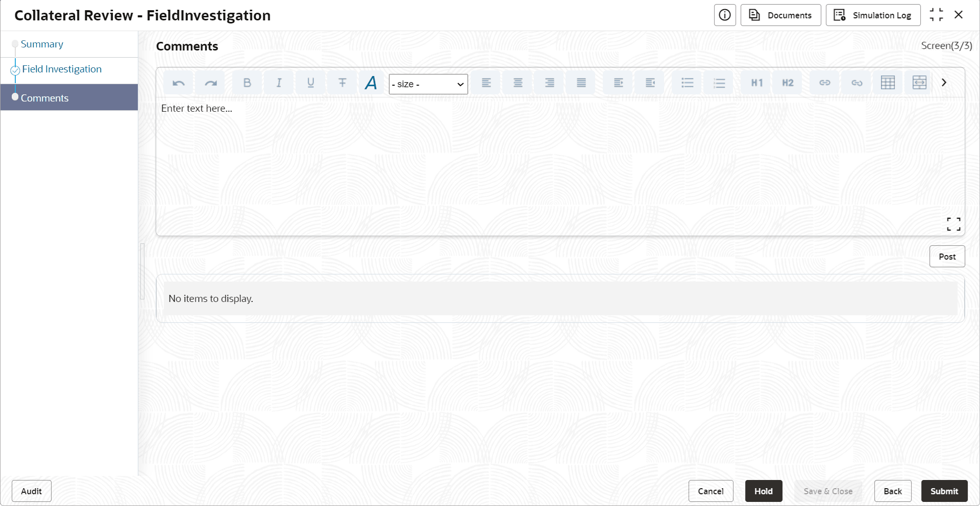Screen dimensions: 980x506
Task: Go to the Summary step
Action: (42, 44)
